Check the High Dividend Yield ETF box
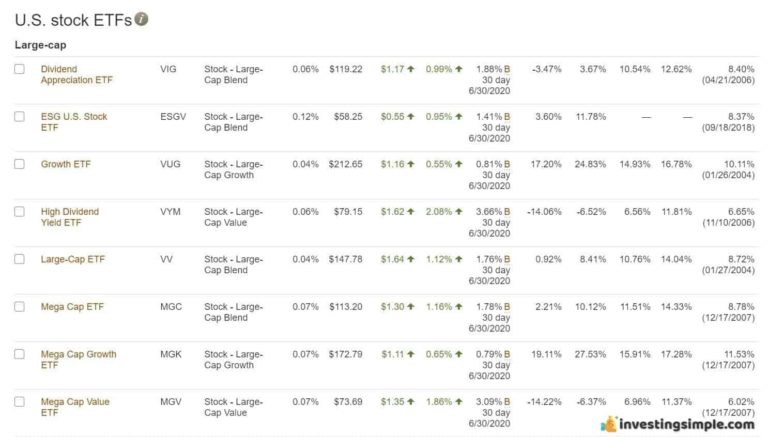 click(20, 212)
